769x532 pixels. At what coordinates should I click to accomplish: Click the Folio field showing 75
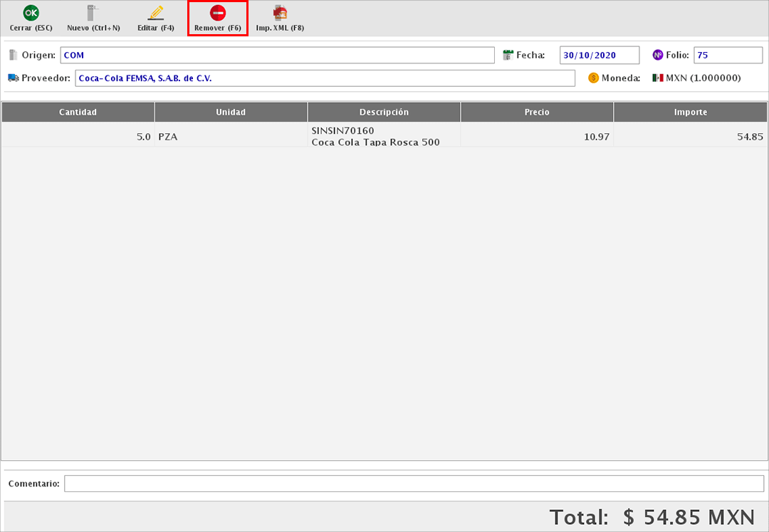tap(728, 55)
